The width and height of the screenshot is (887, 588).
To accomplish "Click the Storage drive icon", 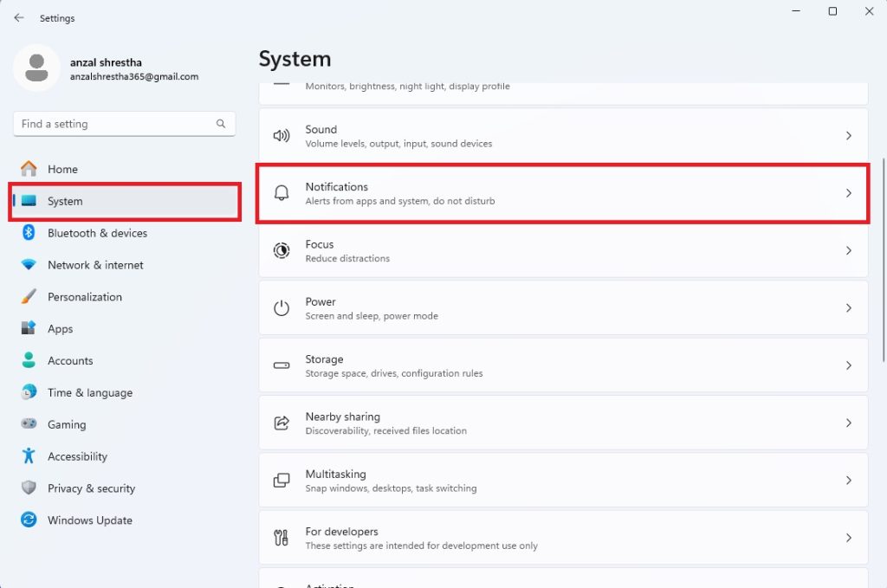I will (x=281, y=365).
